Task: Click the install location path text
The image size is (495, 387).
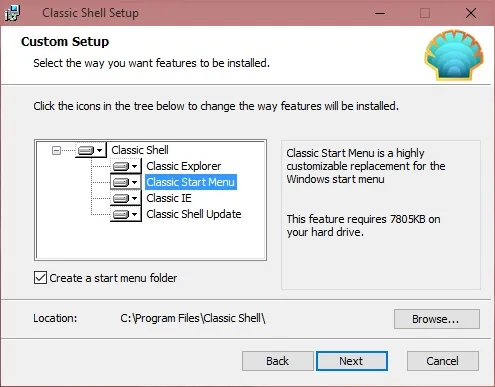Action: point(193,318)
